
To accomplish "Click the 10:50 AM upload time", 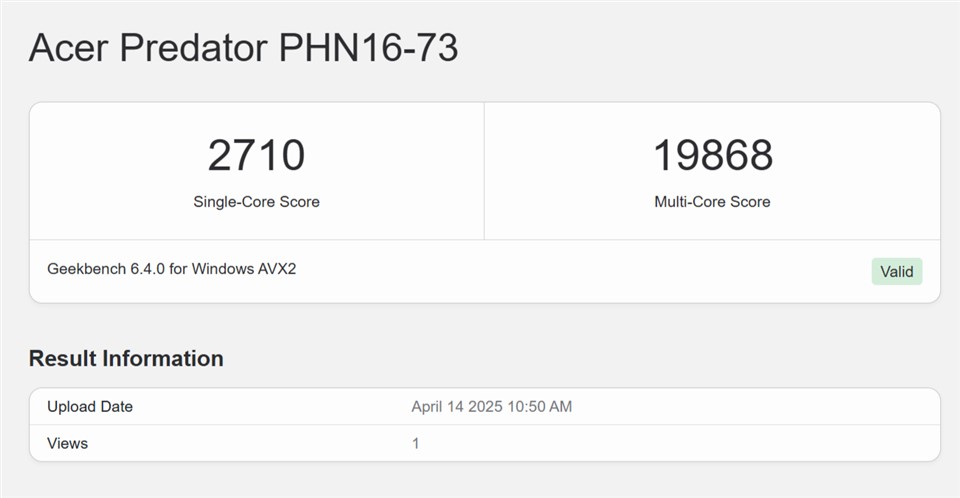I will [x=545, y=407].
